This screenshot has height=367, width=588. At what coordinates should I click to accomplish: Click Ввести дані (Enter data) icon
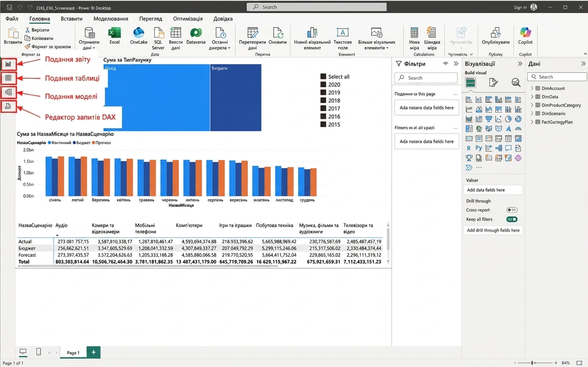tap(176, 33)
